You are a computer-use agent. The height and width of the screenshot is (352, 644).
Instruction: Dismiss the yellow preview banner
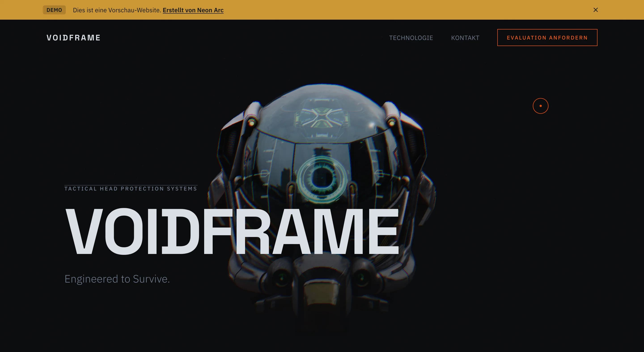coord(595,10)
